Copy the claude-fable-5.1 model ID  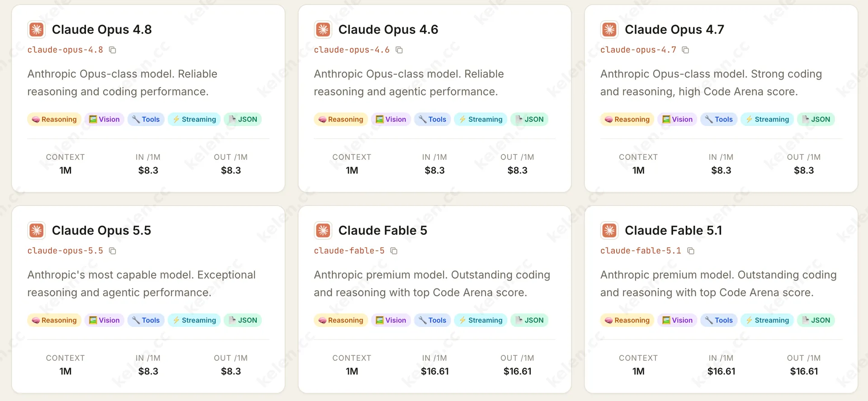(x=691, y=251)
